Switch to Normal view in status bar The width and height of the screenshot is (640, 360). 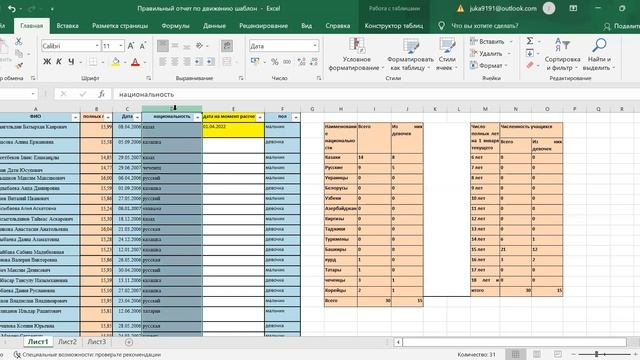coord(516,354)
